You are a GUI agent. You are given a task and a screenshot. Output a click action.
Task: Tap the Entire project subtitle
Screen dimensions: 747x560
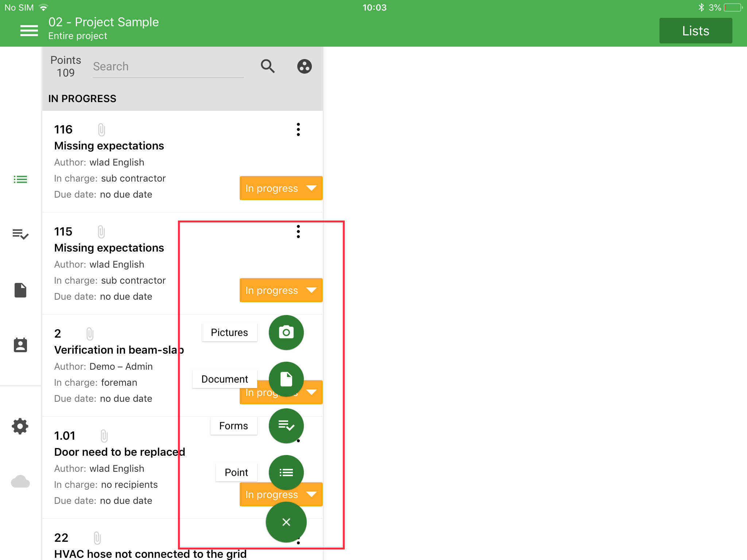78,36
